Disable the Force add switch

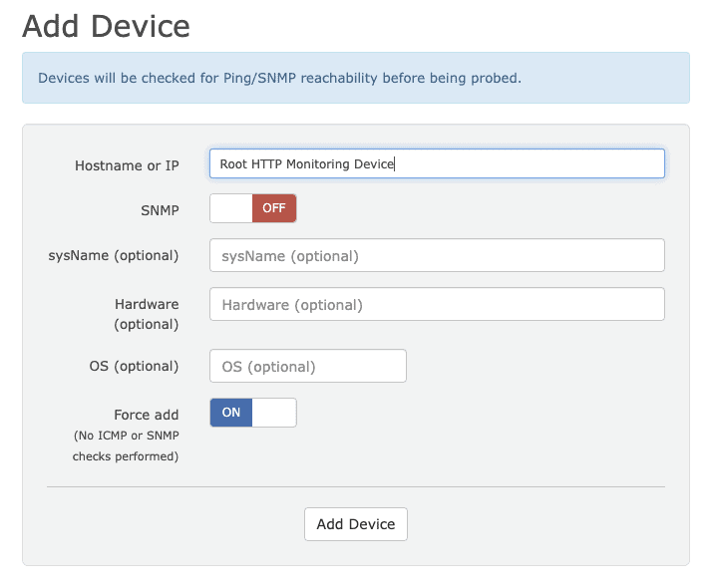pyautogui.click(x=253, y=413)
